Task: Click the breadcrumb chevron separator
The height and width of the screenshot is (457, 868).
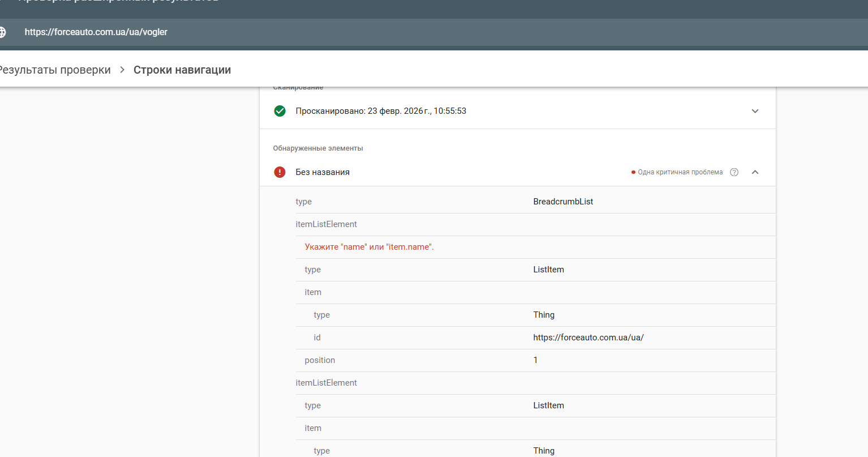Action: pos(122,70)
